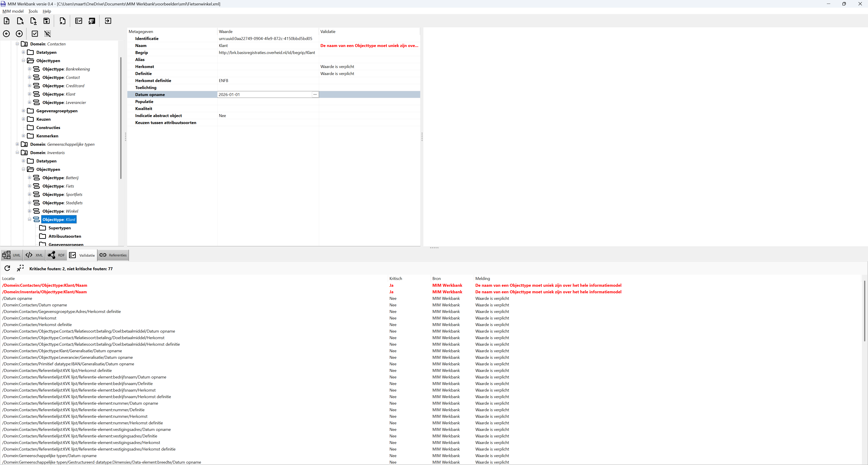Select Objecttype: Fiets in the tree
This screenshot has width=868, height=465.
(58, 186)
